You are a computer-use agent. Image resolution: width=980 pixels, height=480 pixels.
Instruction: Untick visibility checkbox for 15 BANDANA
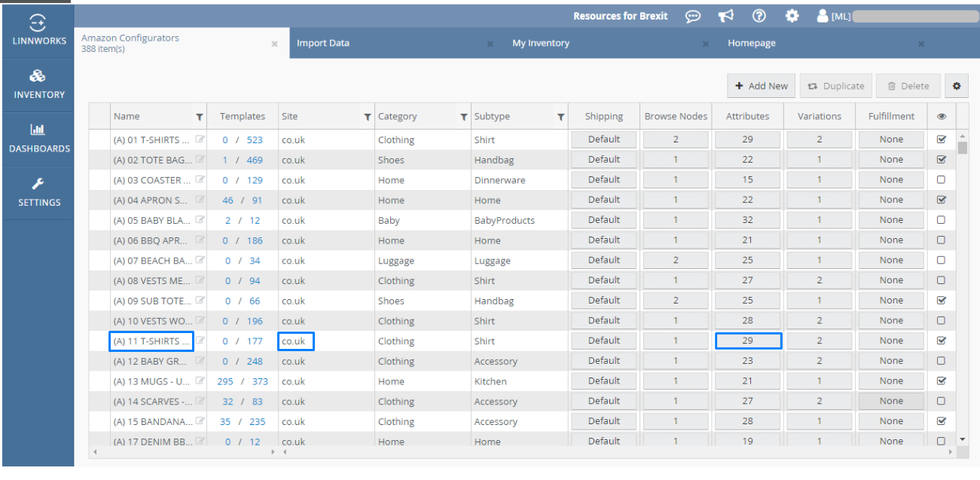click(941, 420)
